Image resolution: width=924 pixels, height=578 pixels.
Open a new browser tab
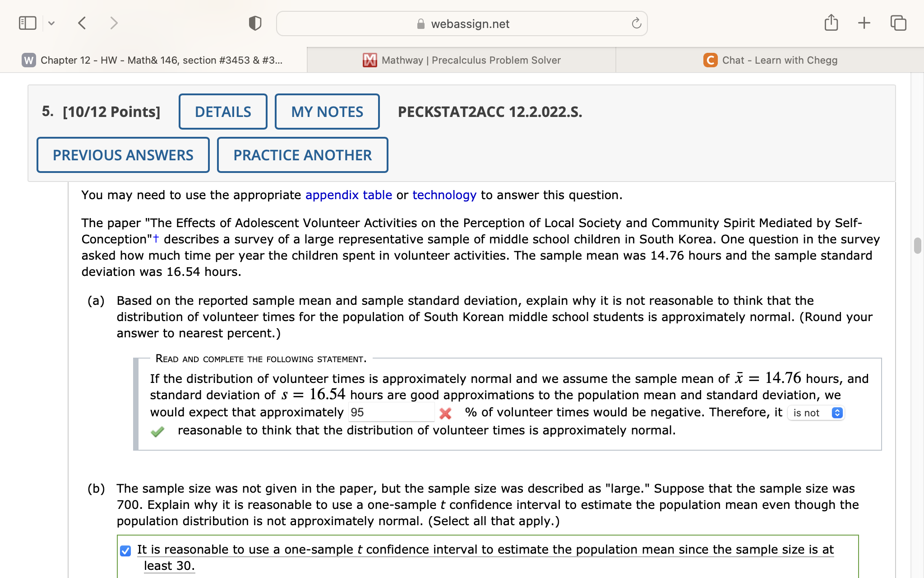[864, 23]
